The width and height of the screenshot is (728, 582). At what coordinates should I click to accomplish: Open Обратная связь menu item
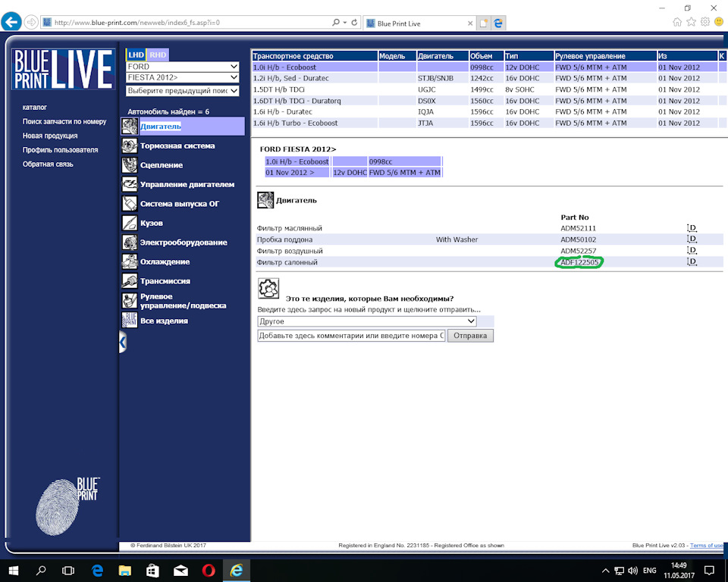tap(48, 164)
